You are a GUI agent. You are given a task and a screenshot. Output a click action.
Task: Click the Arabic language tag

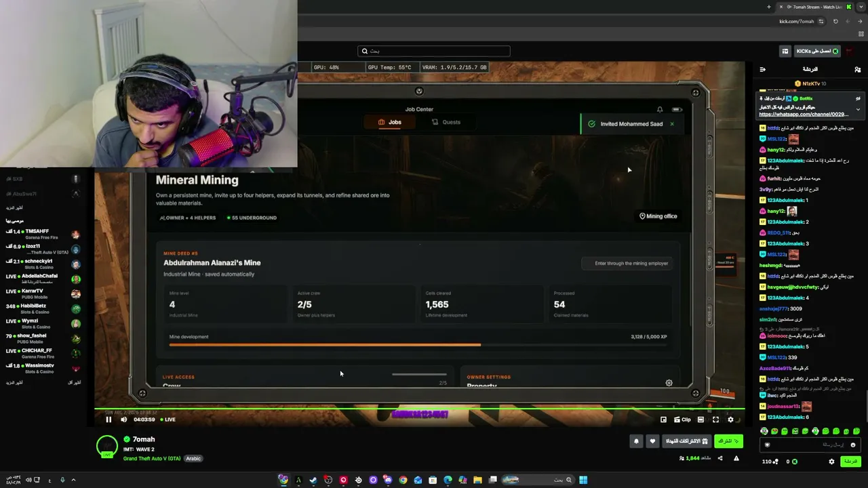pyautogui.click(x=193, y=459)
